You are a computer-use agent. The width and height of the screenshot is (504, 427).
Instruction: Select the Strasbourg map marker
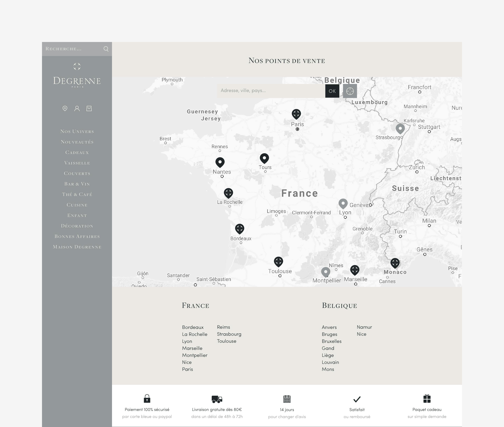coord(400,129)
